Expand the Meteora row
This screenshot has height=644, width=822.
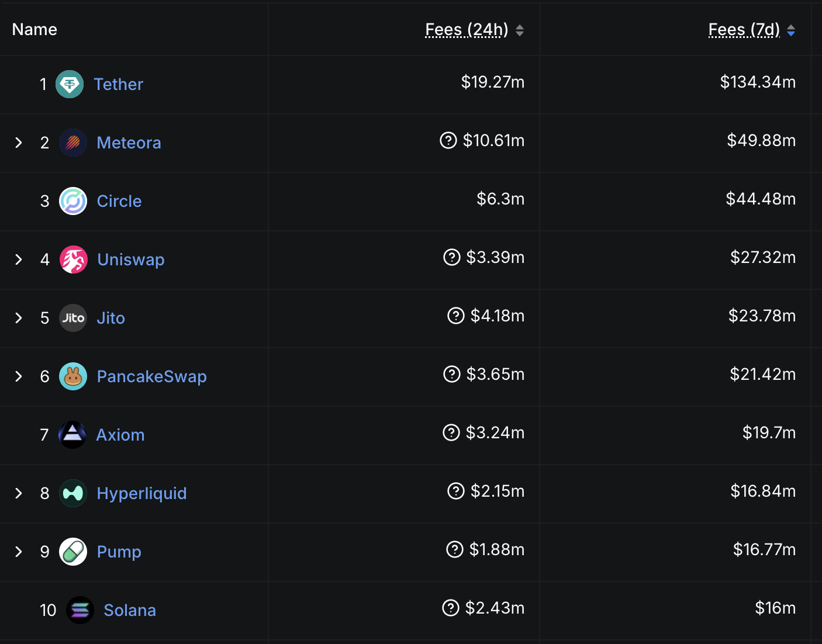18,143
